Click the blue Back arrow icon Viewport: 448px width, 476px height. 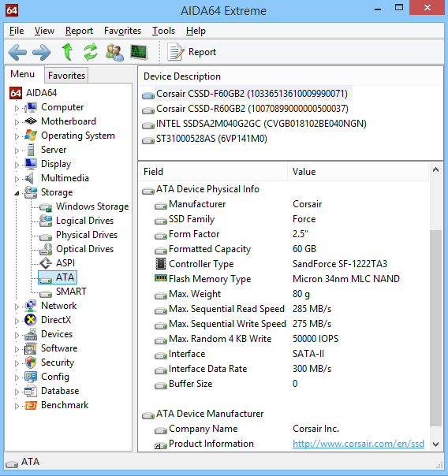17,52
